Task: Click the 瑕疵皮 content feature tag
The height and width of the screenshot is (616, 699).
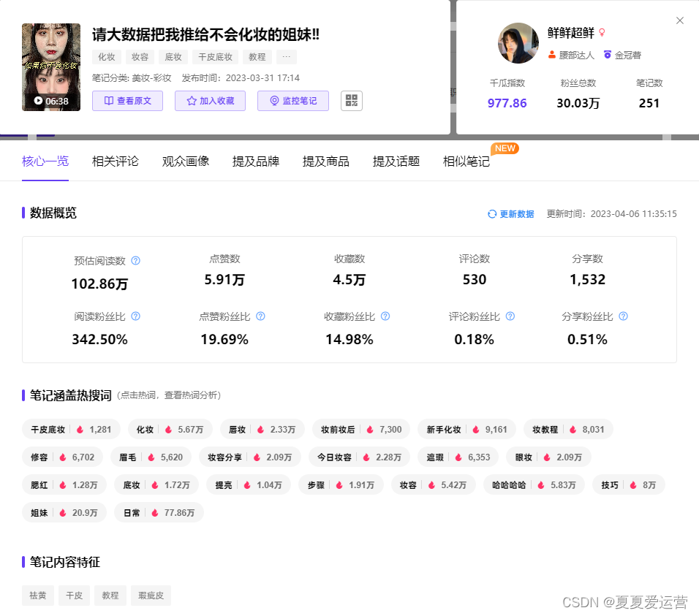Action: click(151, 596)
